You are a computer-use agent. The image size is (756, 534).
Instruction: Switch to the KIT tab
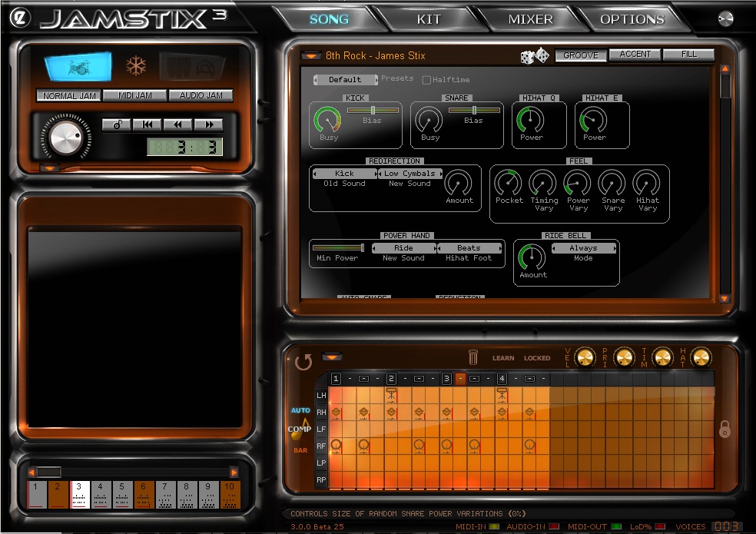(429, 19)
